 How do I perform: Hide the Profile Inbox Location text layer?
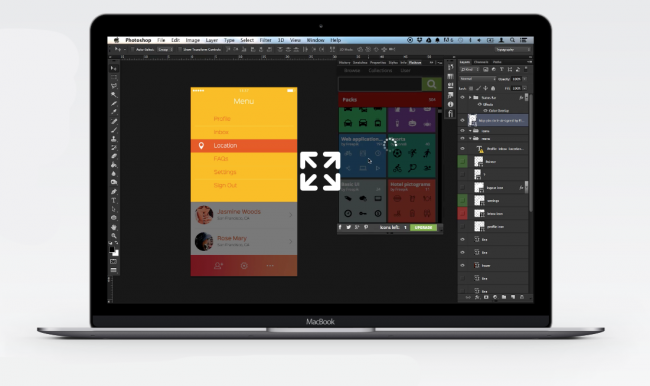(463, 148)
